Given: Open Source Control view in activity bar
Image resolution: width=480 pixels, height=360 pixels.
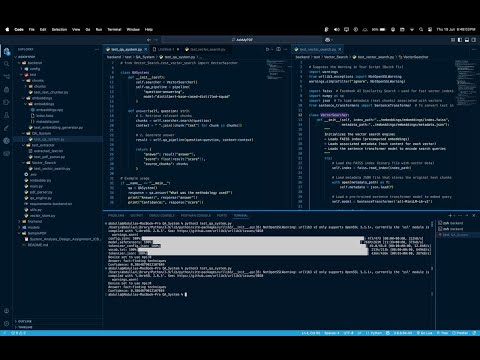Looking at the screenshot, I should click(x=6, y=77).
